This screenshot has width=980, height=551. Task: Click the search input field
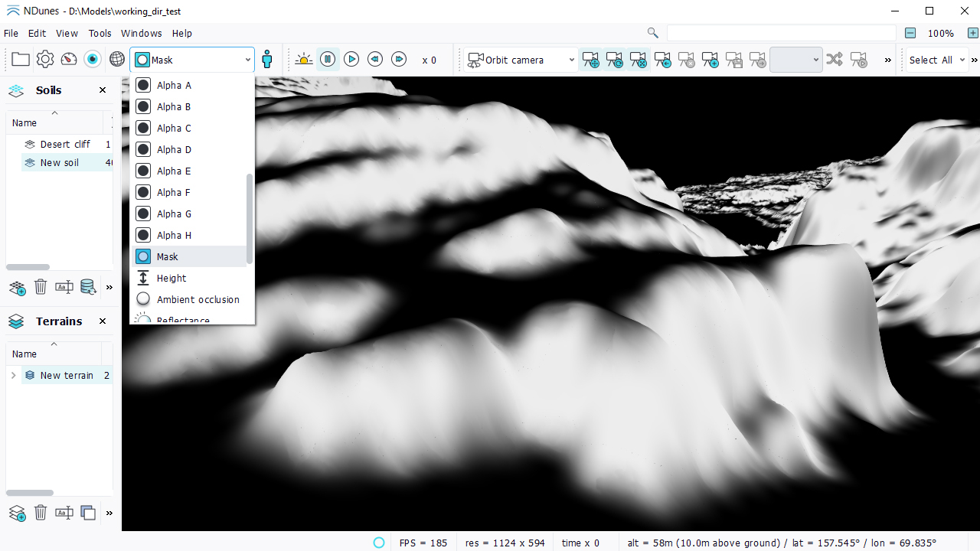[781, 33]
